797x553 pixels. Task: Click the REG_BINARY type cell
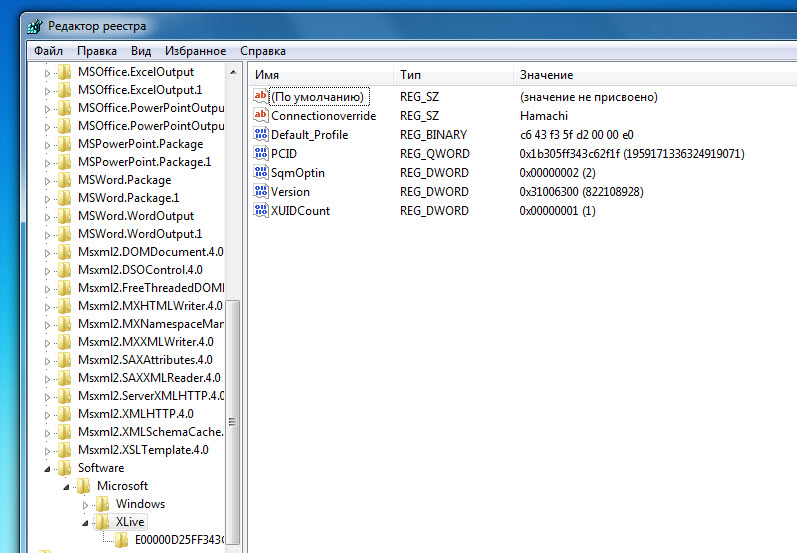tap(433, 135)
